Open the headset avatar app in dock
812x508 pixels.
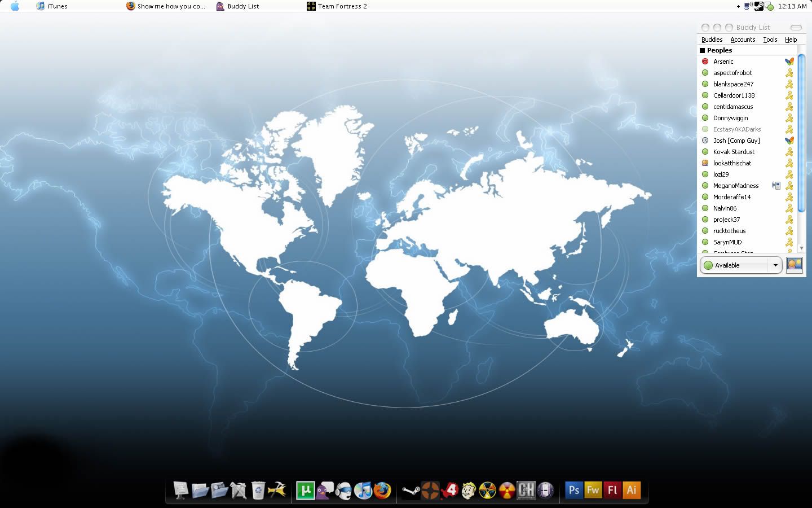(344, 490)
